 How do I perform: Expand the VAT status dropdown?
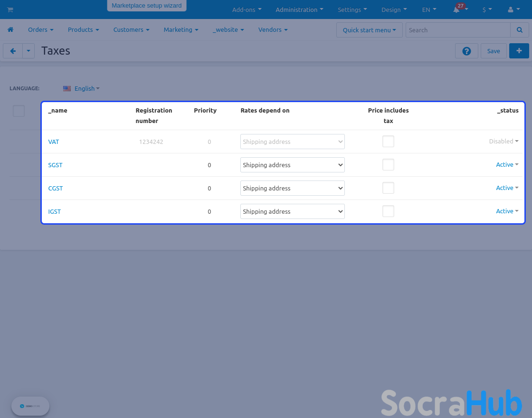tap(503, 141)
